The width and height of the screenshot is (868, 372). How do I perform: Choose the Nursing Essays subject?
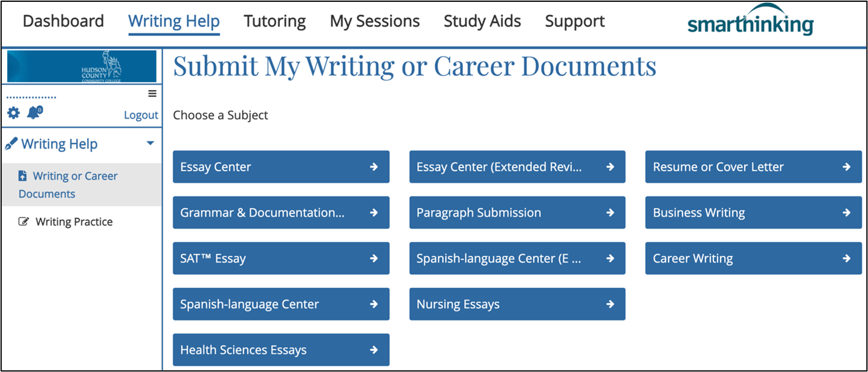[517, 304]
